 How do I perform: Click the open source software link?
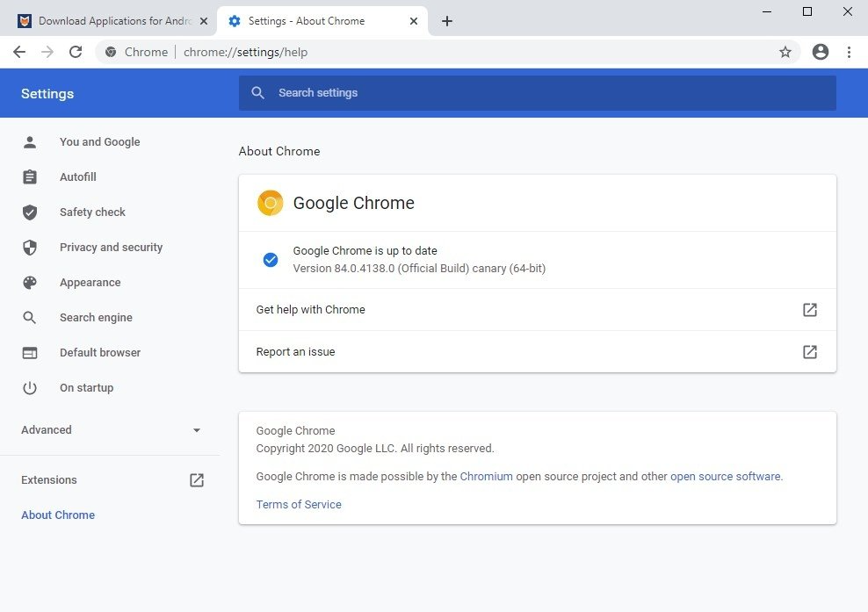click(725, 477)
